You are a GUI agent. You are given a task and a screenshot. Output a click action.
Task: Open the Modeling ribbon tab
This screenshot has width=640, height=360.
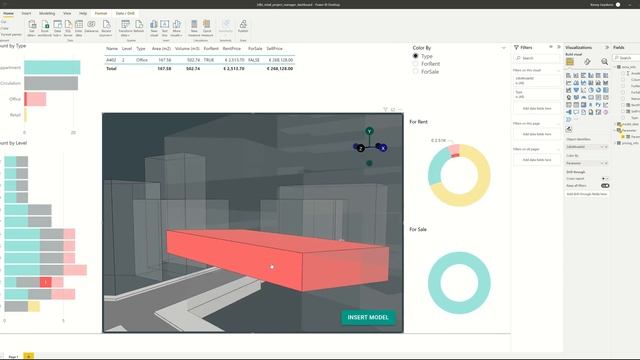[x=47, y=13]
